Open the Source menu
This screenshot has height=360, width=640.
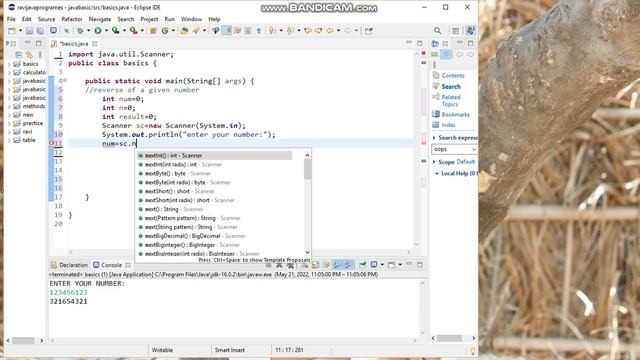click(47, 19)
